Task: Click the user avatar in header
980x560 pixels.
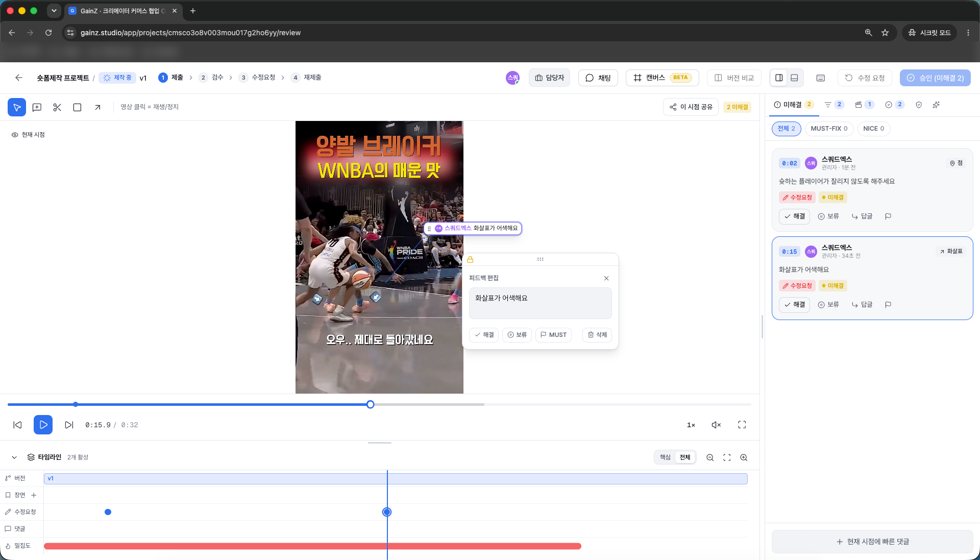Action: tap(512, 78)
